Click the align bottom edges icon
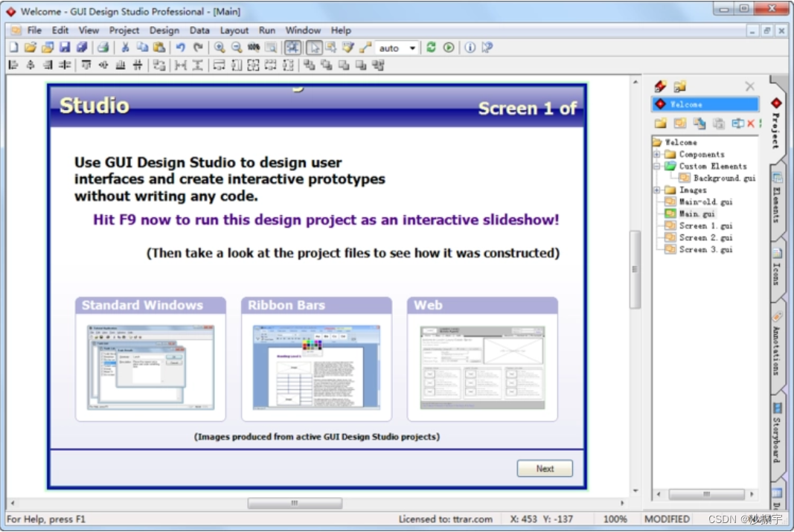 [x=121, y=65]
